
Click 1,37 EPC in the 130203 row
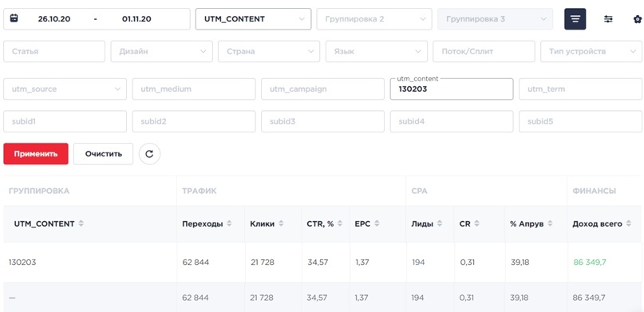point(362,263)
